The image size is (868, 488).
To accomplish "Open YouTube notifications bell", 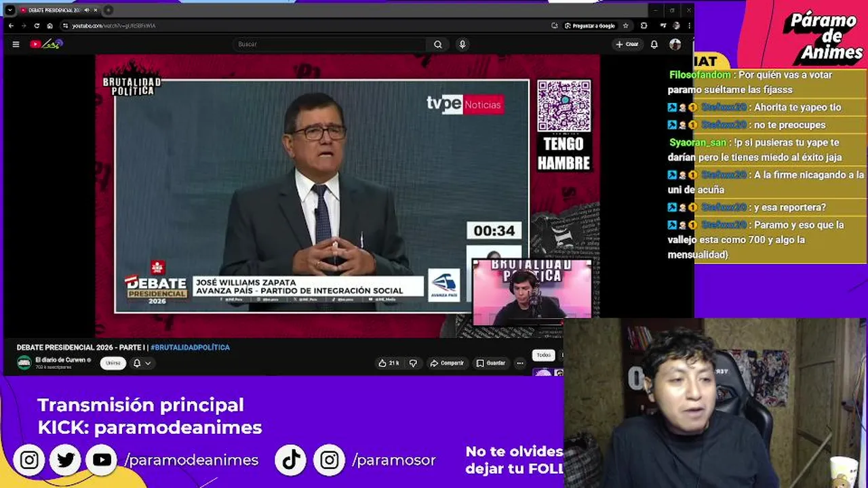I will click(654, 44).
